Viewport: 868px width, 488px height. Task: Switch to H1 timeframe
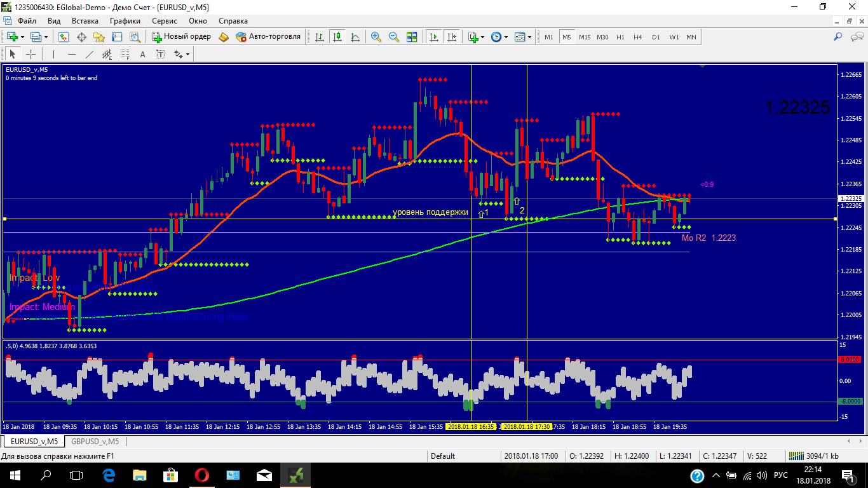coord(620,37)
